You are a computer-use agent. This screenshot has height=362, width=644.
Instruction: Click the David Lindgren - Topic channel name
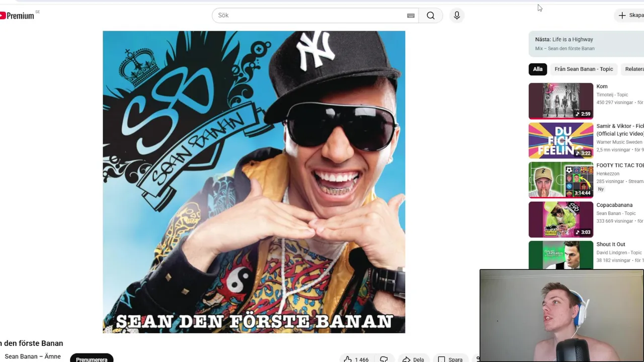[619, 252]
